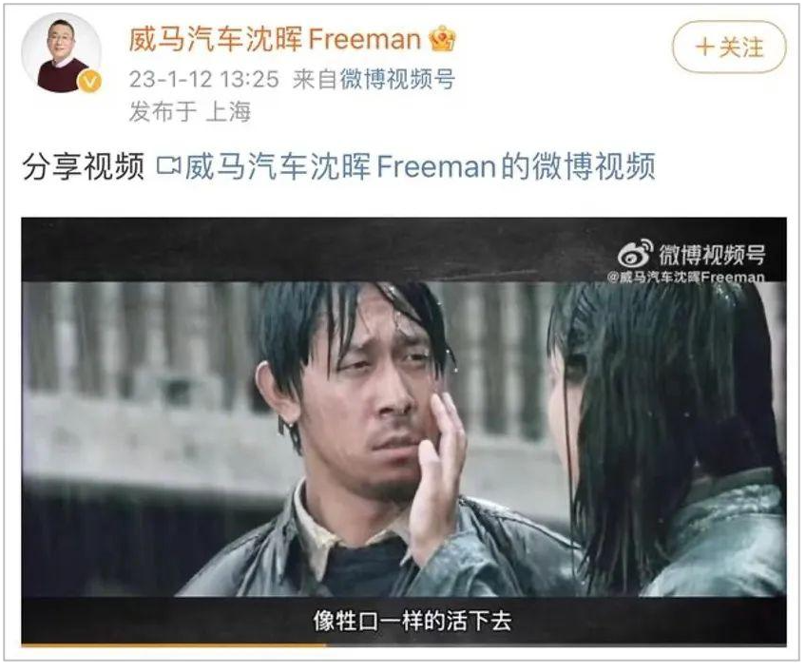Click the 分享视频 post text
Image resolution: width=806 pixels, height=672 pixels.
pyautogui.click(x=84, y=166)
